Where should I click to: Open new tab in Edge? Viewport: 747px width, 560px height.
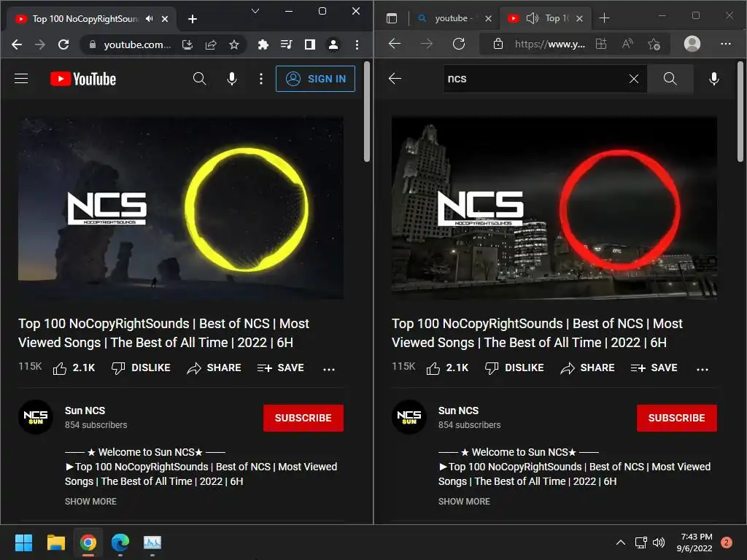604,18
